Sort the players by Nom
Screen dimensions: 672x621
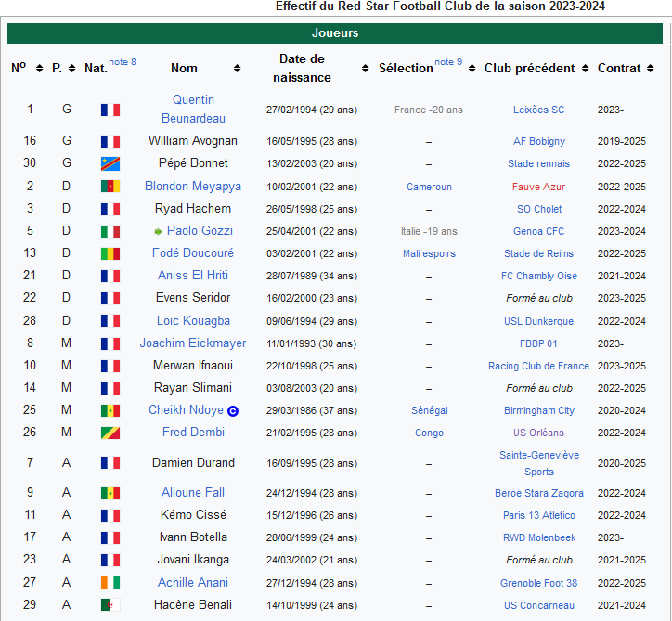(237, 69)
